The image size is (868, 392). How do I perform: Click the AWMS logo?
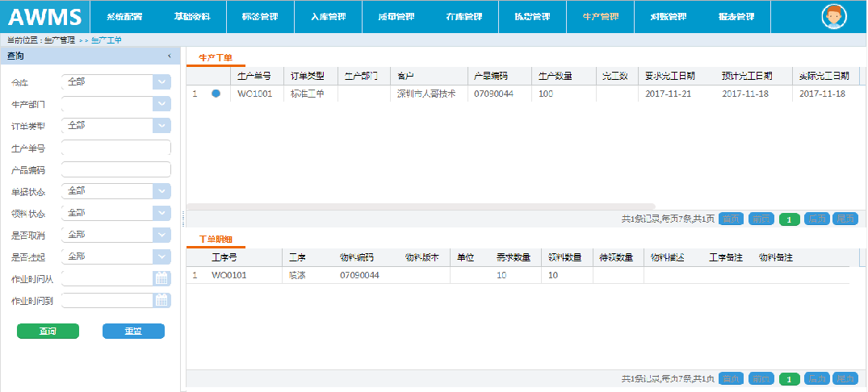coord(45,17)
